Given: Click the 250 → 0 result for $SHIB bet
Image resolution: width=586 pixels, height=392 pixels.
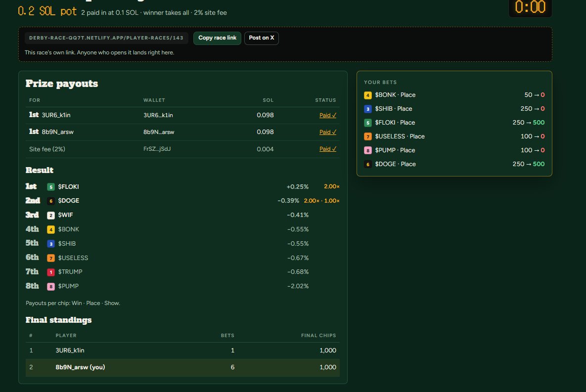Looking at the screenshot, I should pos(533,109).
